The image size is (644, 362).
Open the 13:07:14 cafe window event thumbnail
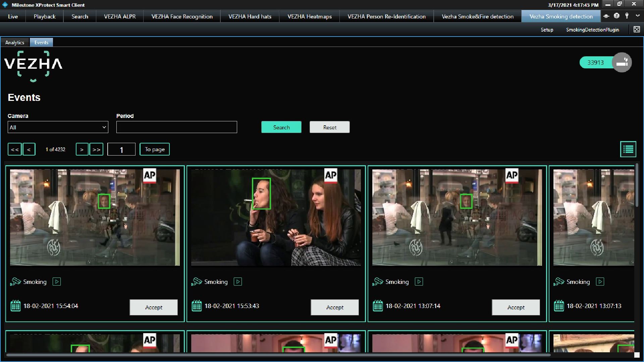coord(457,218)
